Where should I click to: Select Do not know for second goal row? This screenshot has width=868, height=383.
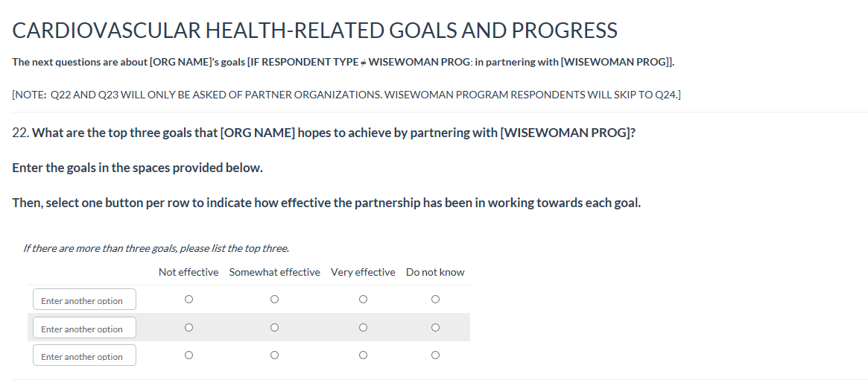pyautogui.click(x=435, y=327)
